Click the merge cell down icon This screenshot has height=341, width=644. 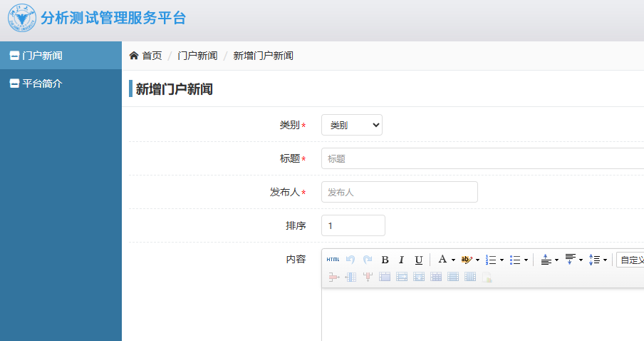coord(418,277)
